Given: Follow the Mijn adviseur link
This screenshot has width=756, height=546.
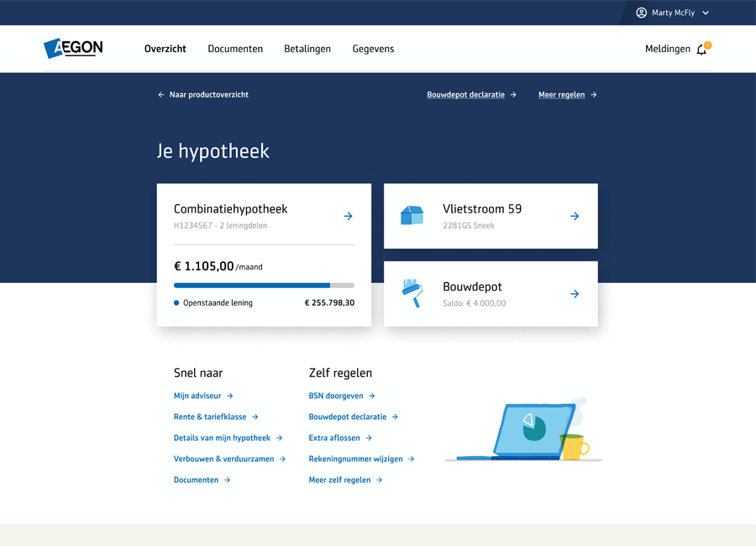Looking at the screenshot, I should click(197, 396).
